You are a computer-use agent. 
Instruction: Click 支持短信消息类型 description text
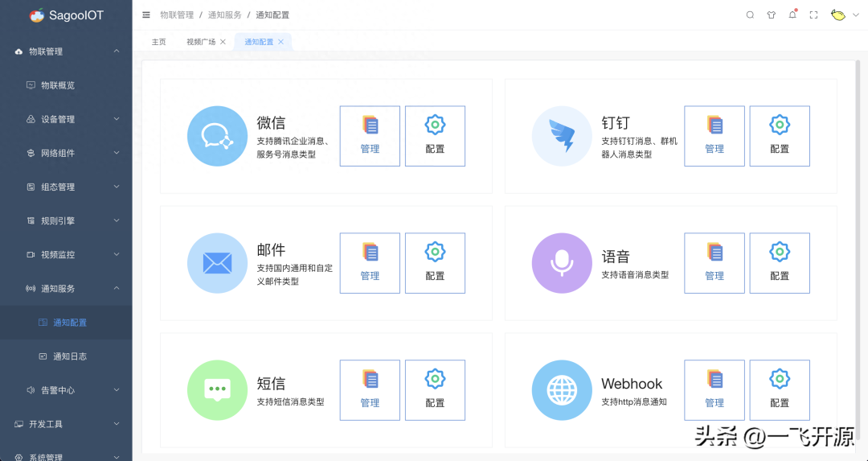coord(291,401)
